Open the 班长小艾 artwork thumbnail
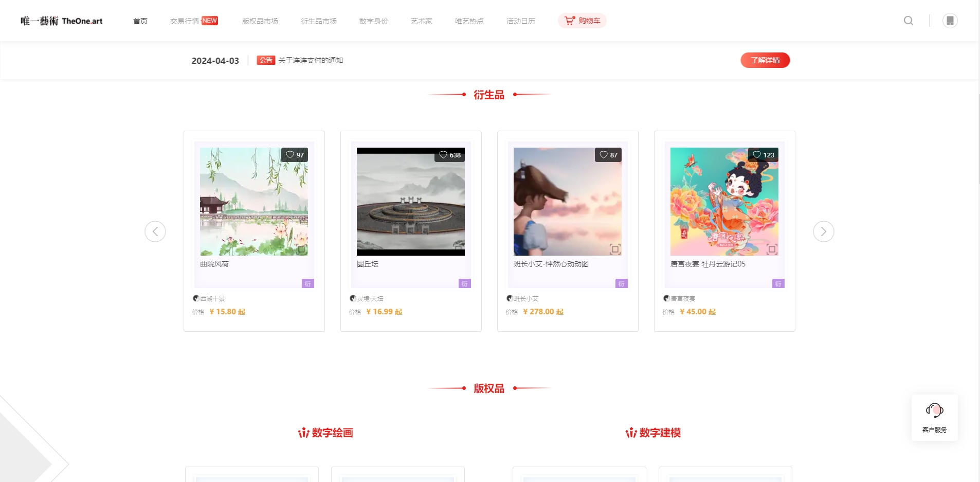The width and height of the screenshot is (980, 482). [568, 202]
